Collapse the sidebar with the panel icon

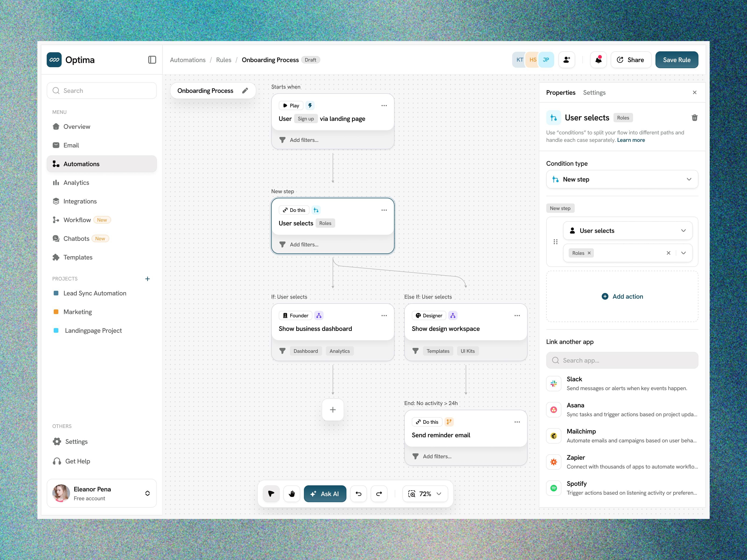[152, 60]
